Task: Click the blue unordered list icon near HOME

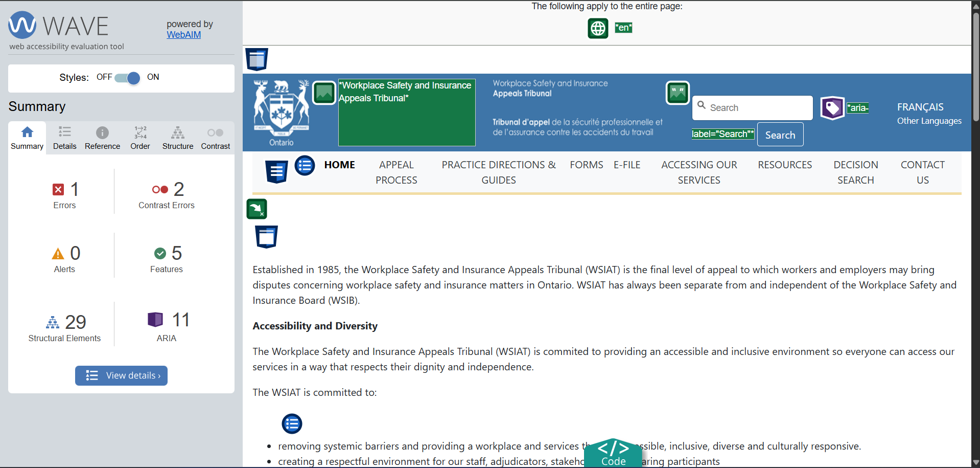Action: point(305,165)
